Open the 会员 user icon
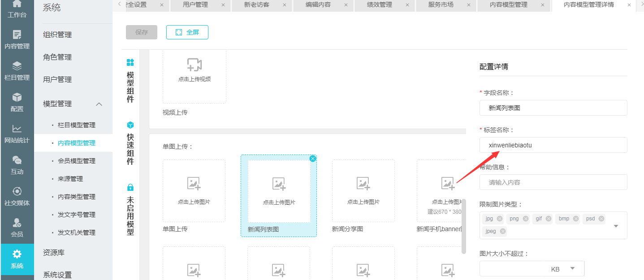This screenshot has width=644, height=280. [x=17, y=223]
